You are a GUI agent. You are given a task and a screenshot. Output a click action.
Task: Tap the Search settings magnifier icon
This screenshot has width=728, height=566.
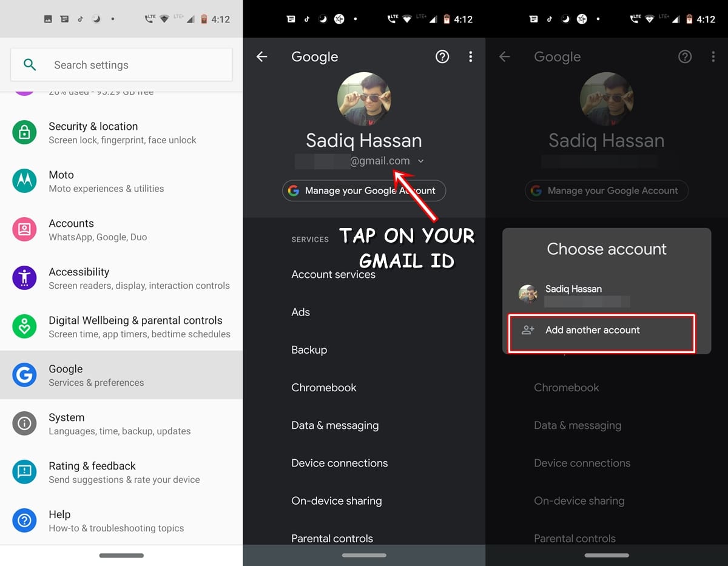click(29, 65)
